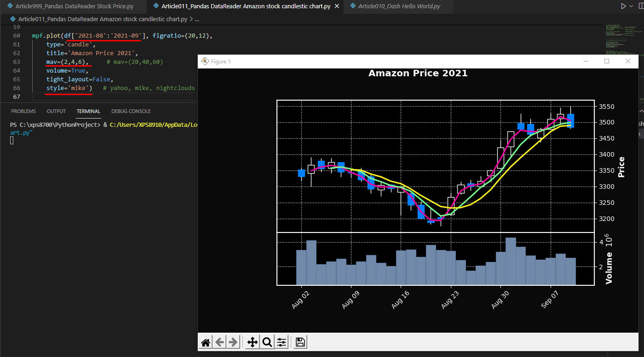The image size is (644, 357).
Task: Click the 3200 price axis tick
Action: click(607, 219)
